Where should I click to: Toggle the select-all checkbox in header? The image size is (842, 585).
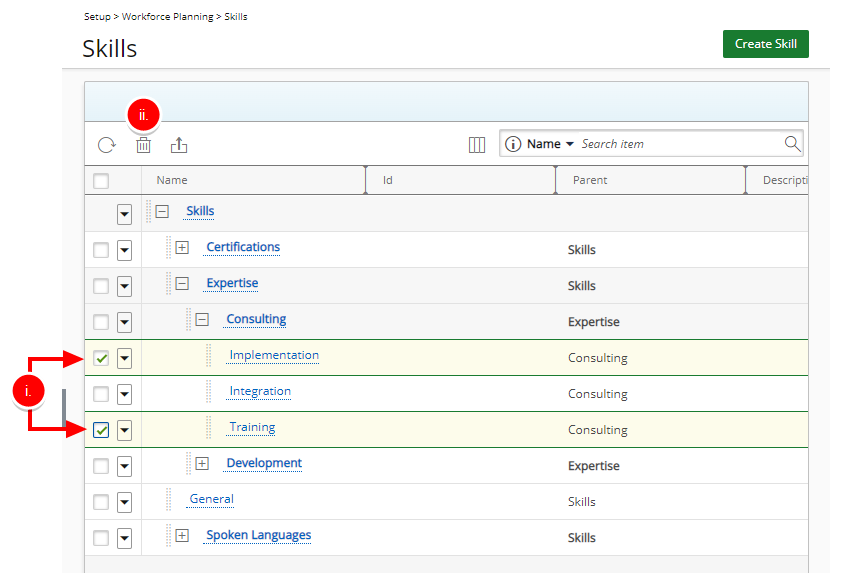pyautogui.click(x=101, y=180)
